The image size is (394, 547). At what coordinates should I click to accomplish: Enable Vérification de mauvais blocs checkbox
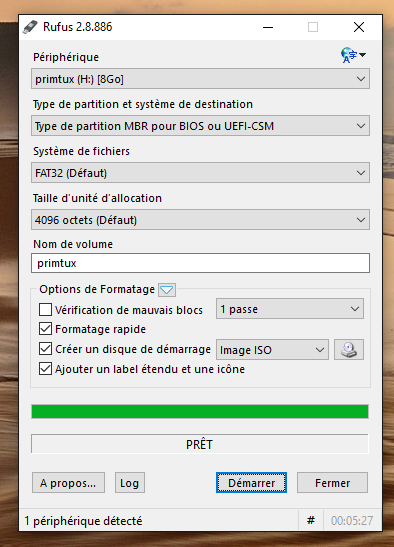coord(45,309)
